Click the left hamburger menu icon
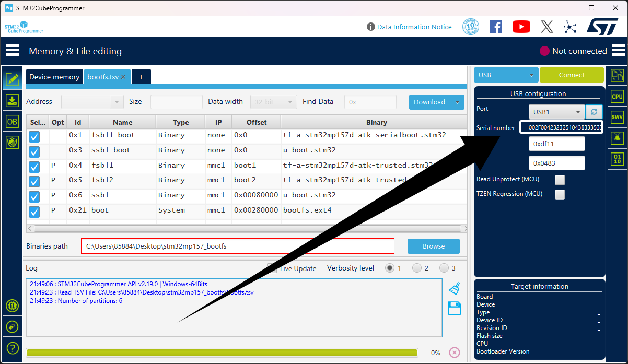The width and height of the screenshot is (628, 364). [12, 51]
